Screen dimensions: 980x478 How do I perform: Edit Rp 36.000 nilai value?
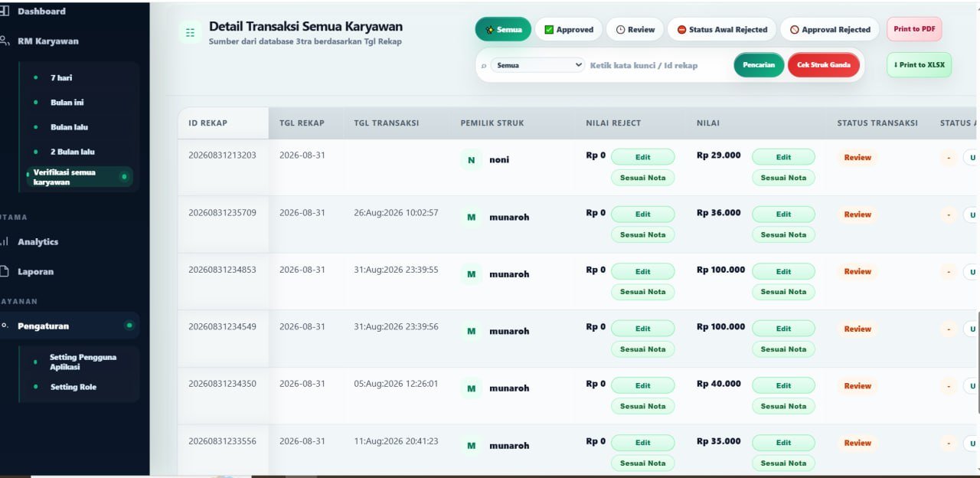pos(783,214)
